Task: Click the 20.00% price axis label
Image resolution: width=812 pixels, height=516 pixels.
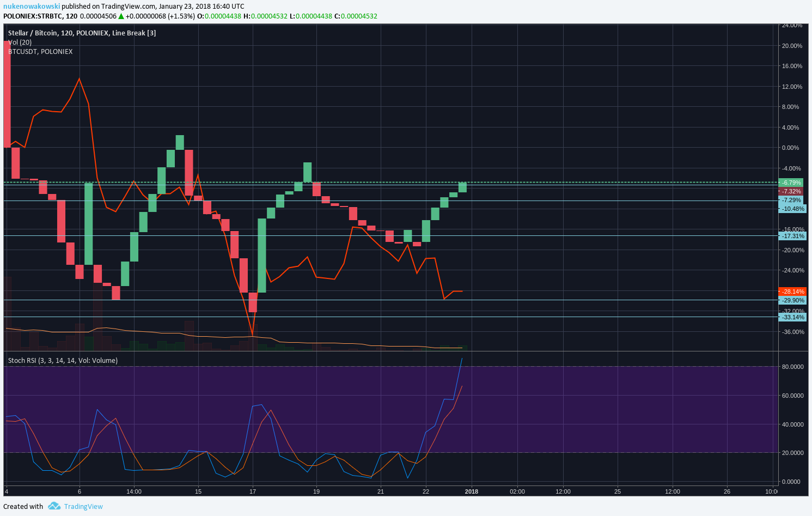Action: click(x=792, y=46)
